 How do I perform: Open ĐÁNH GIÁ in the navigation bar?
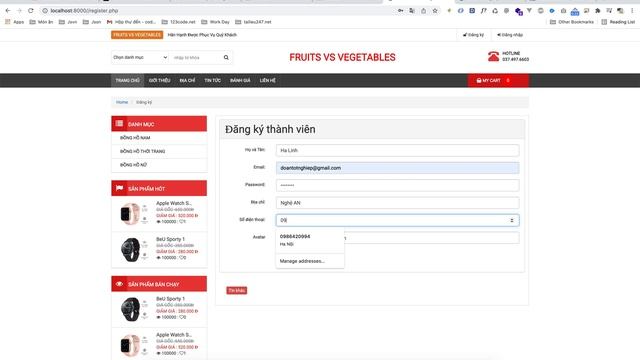[240, 80]
